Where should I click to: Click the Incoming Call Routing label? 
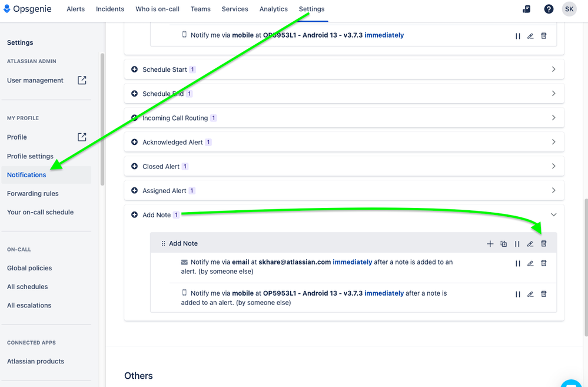pos(175,118)
